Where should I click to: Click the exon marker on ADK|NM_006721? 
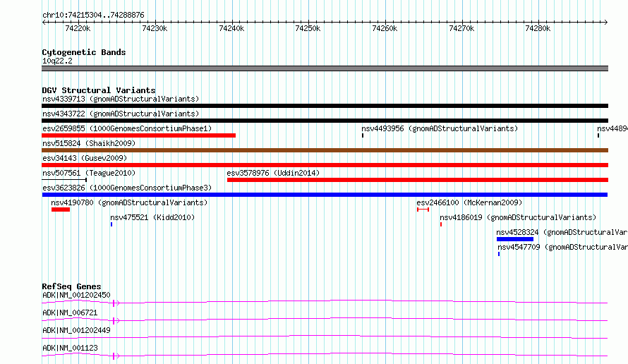point(114,321)
